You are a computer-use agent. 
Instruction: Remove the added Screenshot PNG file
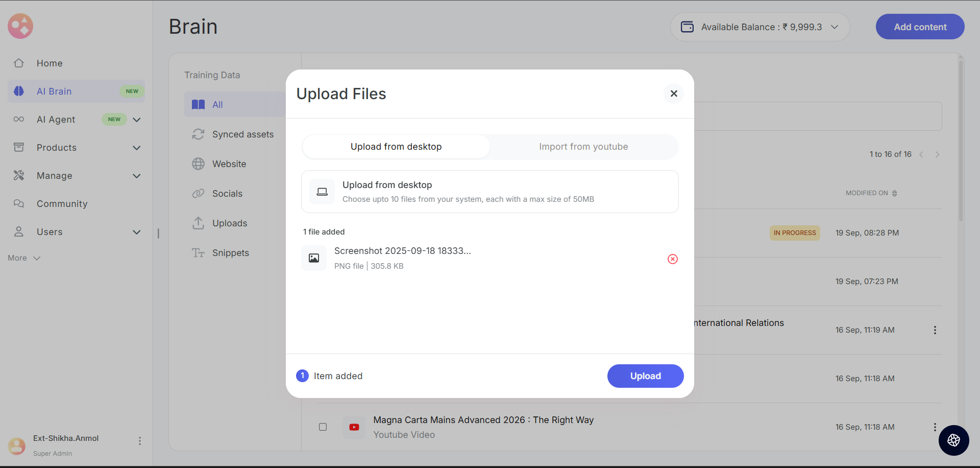(x=673, y=259)
